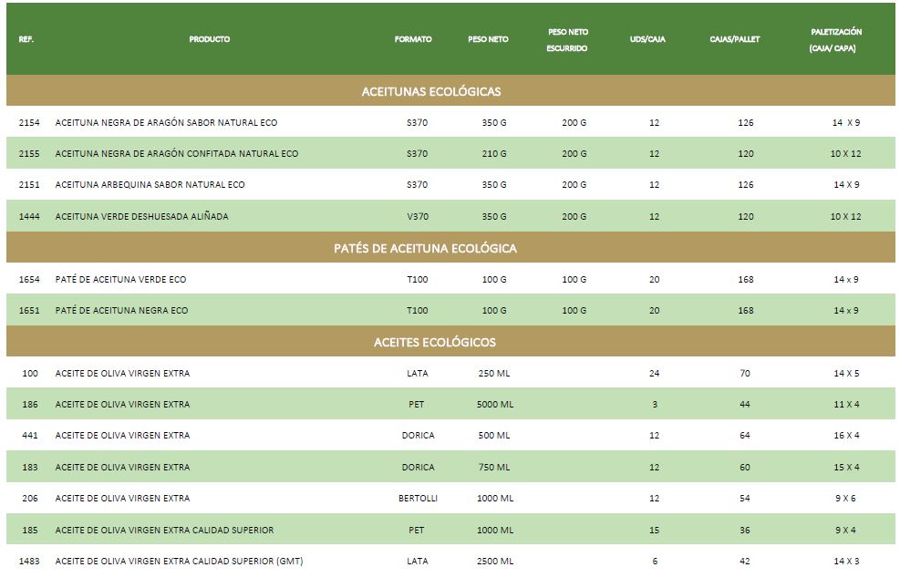This screenshot has width=900, height=588.
Task: Select the PESO NETO ESCURRIDO header
Action: (x=567, y=40)
